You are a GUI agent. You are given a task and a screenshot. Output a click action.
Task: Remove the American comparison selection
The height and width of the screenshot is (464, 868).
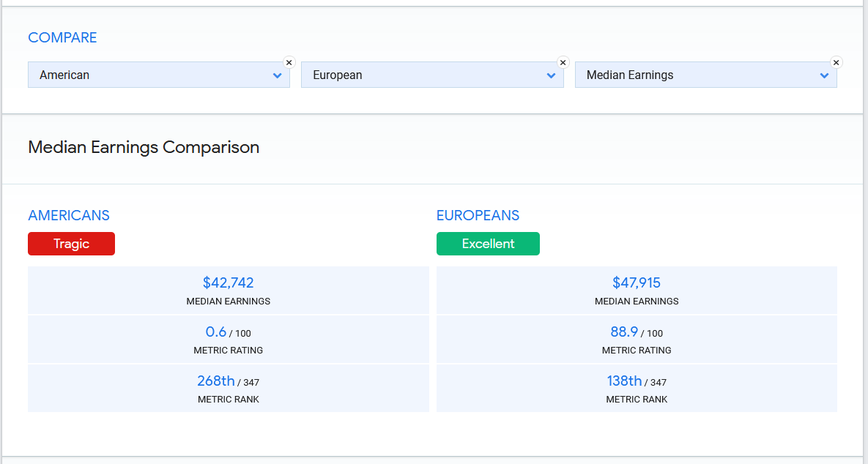[x=289, y=63]
